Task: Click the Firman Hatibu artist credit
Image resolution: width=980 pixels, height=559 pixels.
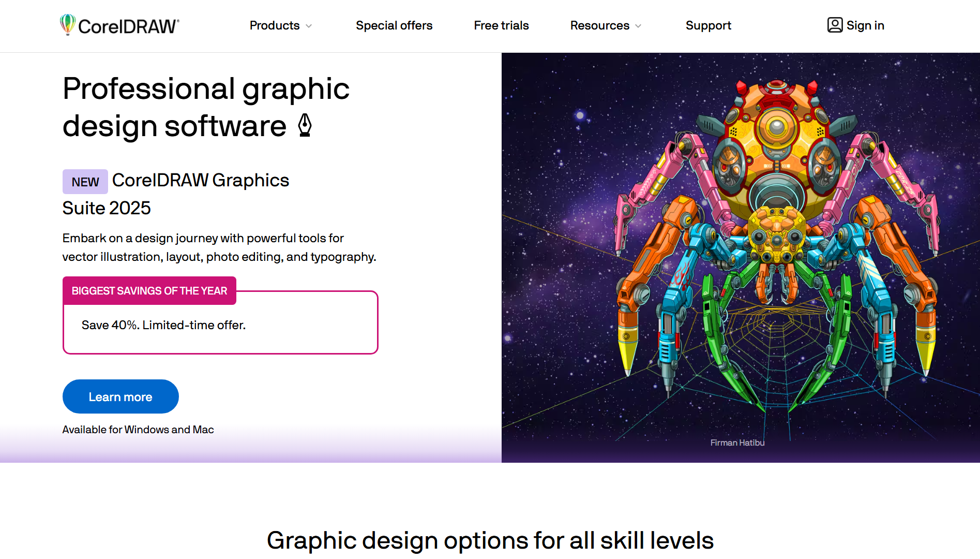Action: (x=737, y=443)
